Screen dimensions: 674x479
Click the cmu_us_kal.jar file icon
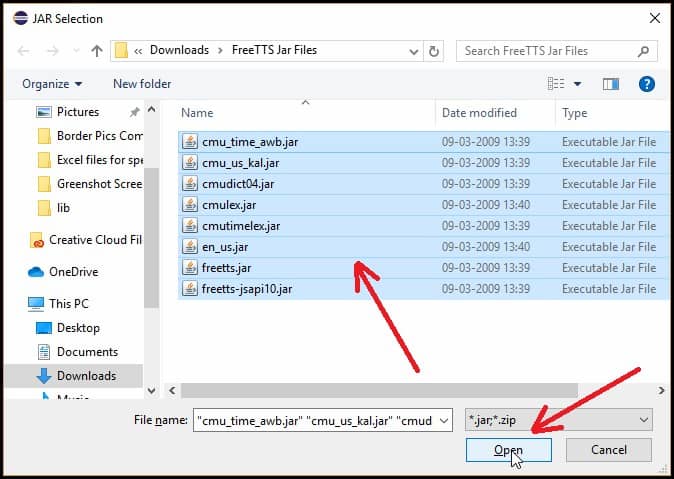[190, 163]
